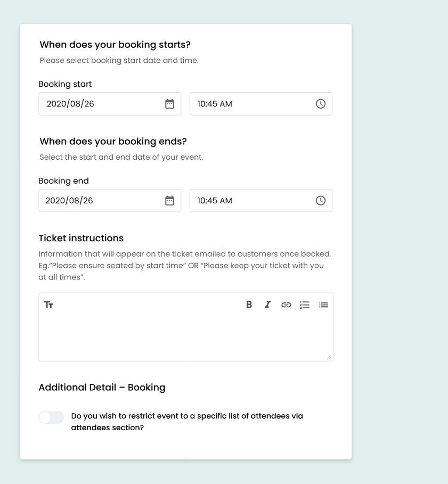Click the Booking end date field
The width and height of the screenshot is (448, 484).
point(110,201)
